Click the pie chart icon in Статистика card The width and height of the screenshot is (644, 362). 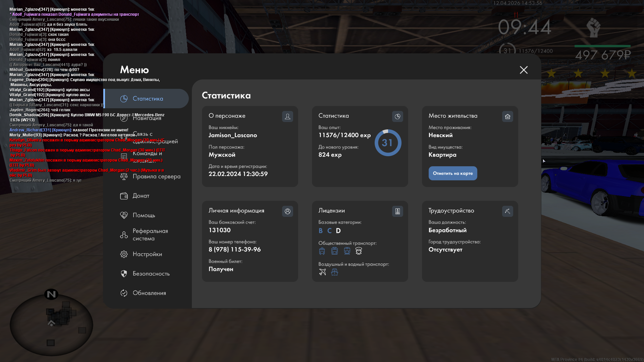coord(397,116)
